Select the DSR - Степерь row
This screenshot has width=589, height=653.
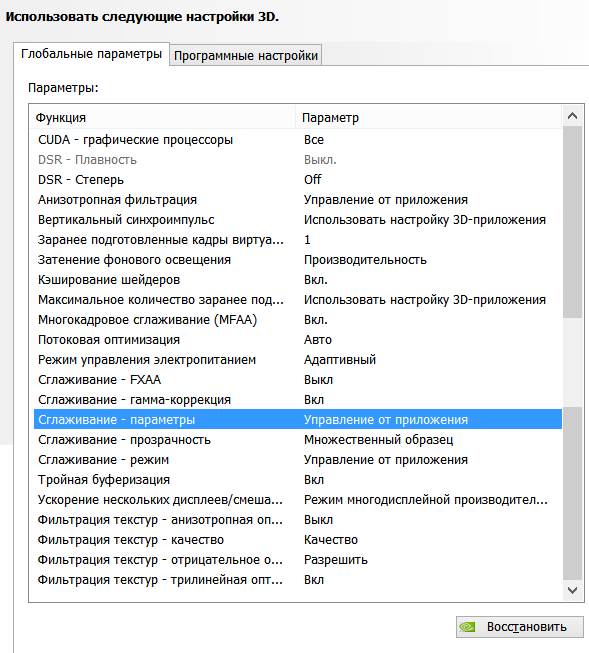click(x=298, y=179)
